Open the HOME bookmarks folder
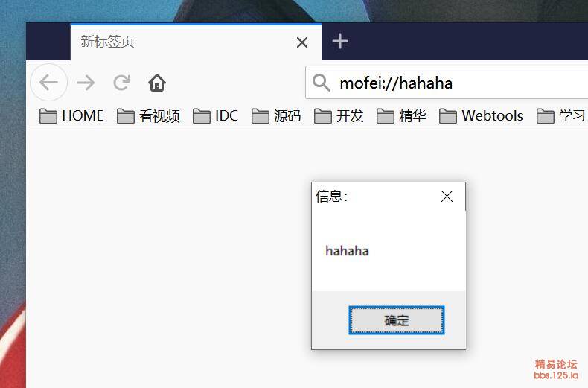Screen dimensions: 588x388 pos(71,116)
